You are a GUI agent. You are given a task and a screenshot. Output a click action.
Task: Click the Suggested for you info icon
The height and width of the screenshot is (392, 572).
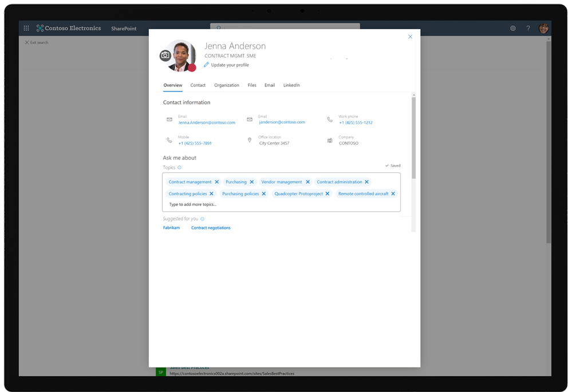click(203, 219)
